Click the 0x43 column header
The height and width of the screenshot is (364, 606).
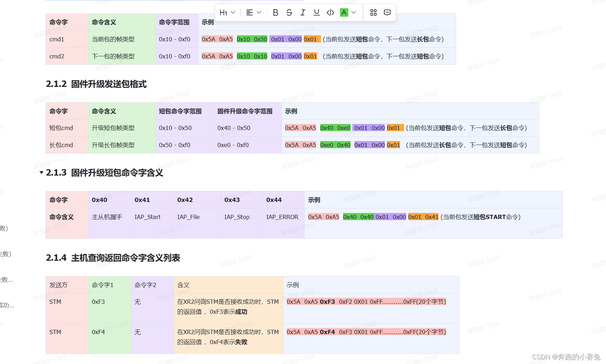click(x=242, y=200)
